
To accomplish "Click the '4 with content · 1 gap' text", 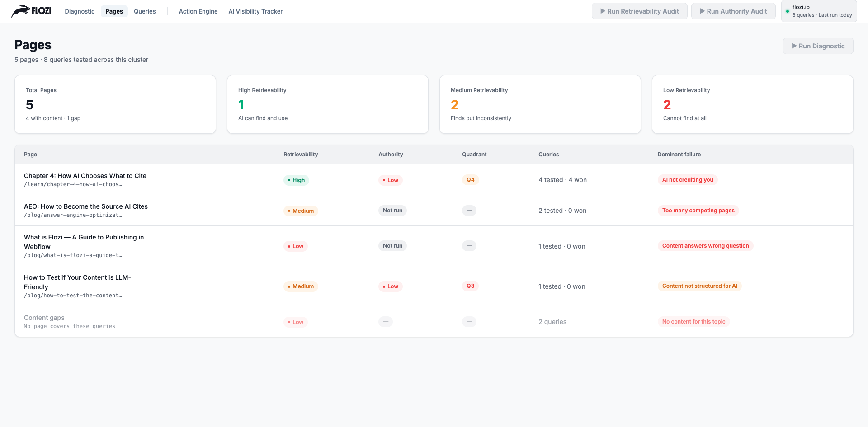I will point(53,118).
